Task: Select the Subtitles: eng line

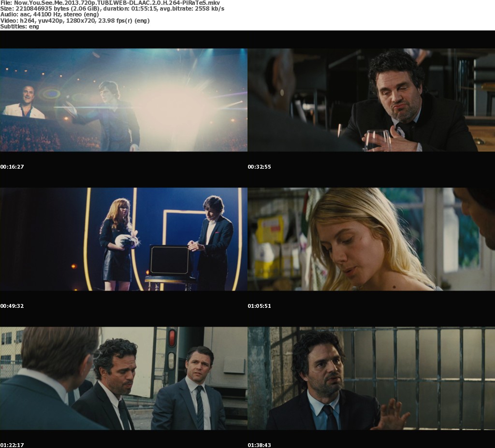Action: click(x=19, y=27)
